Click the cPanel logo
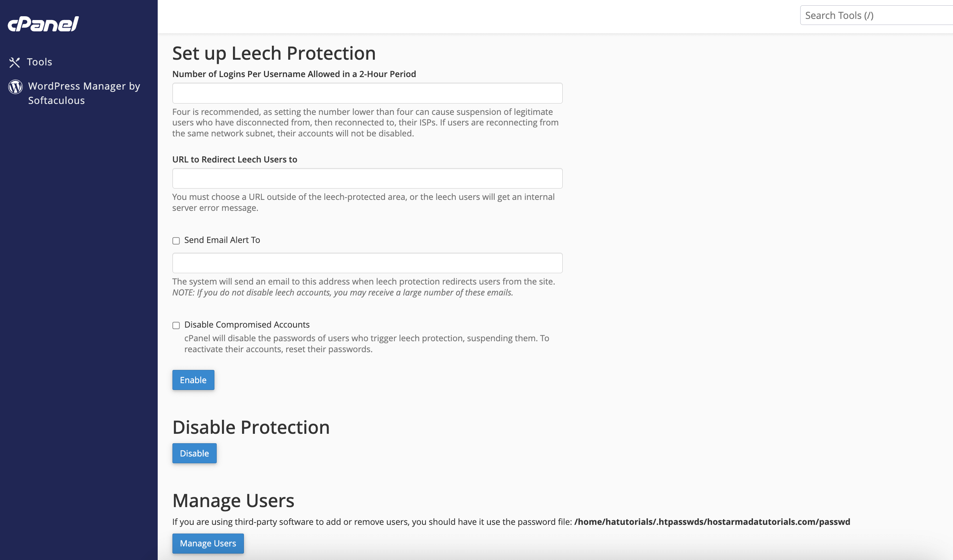This screenshot has width=953, height=560. point(43,24)
